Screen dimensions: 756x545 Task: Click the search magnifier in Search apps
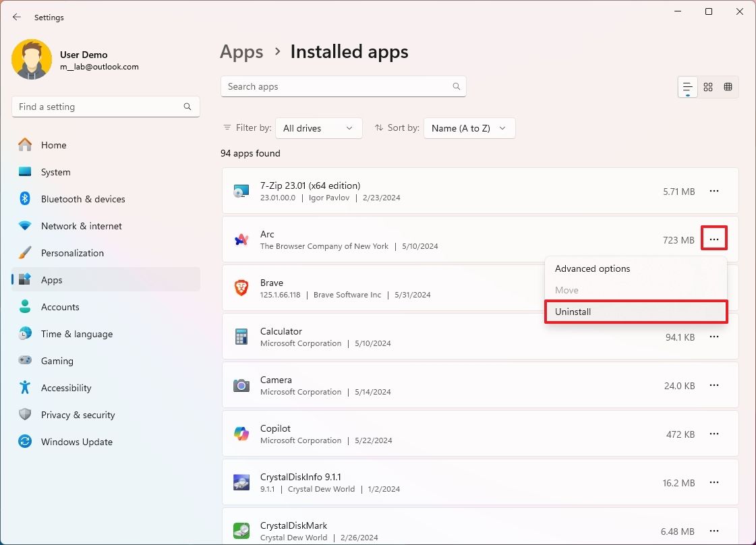[x=457, y=86]
